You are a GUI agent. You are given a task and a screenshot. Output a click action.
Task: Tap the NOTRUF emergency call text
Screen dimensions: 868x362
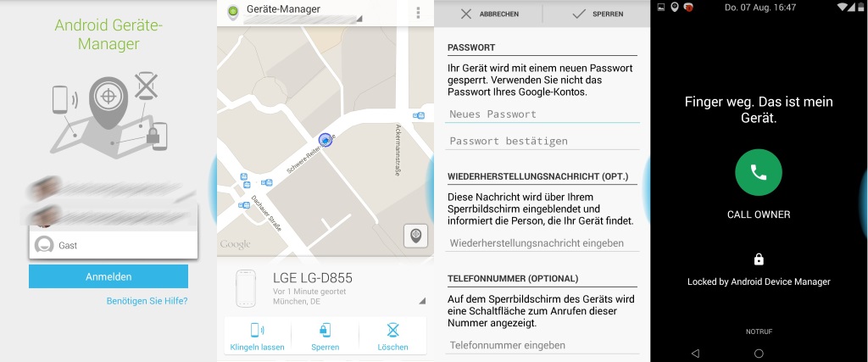pos(759,331)
